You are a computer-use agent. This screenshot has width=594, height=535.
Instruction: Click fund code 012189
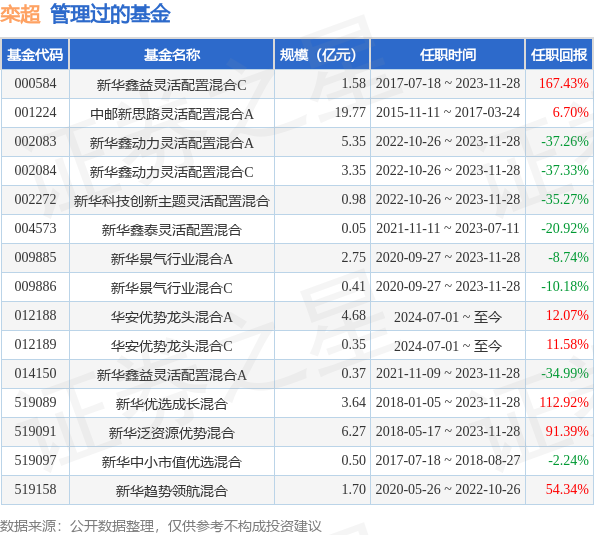click(35, 344)
